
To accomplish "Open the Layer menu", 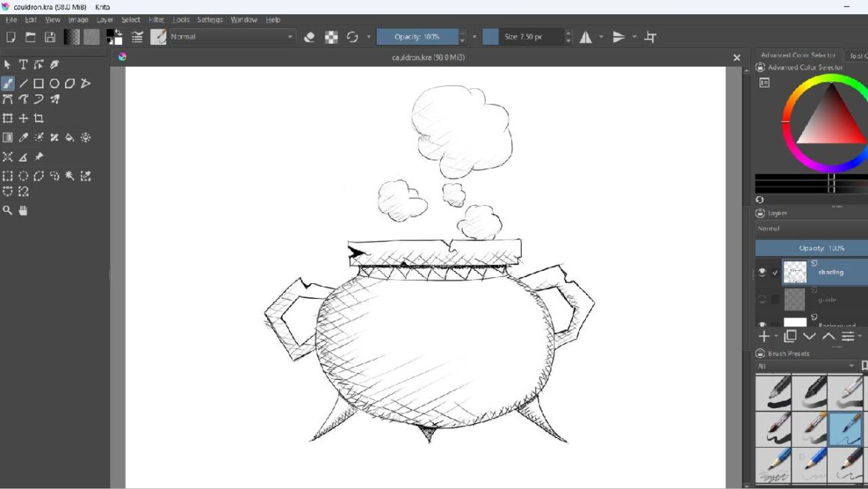I will tap(105, 19).
